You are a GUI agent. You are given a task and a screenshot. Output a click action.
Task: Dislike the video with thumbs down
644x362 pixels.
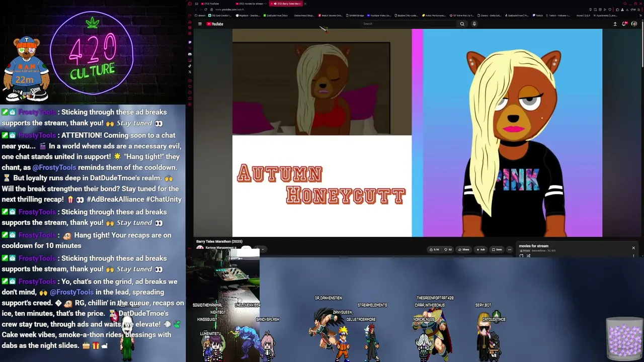click(x=448, y=249)
